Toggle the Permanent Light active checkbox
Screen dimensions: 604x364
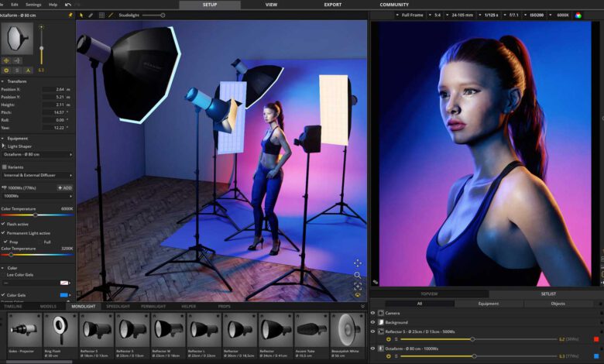pos(3,232)
